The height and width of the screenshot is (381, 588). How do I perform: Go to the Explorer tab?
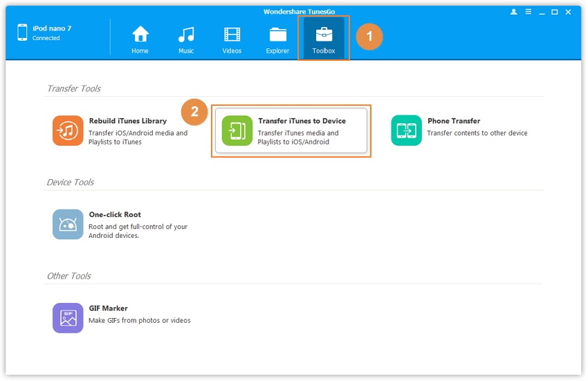(x=277, y=39)
